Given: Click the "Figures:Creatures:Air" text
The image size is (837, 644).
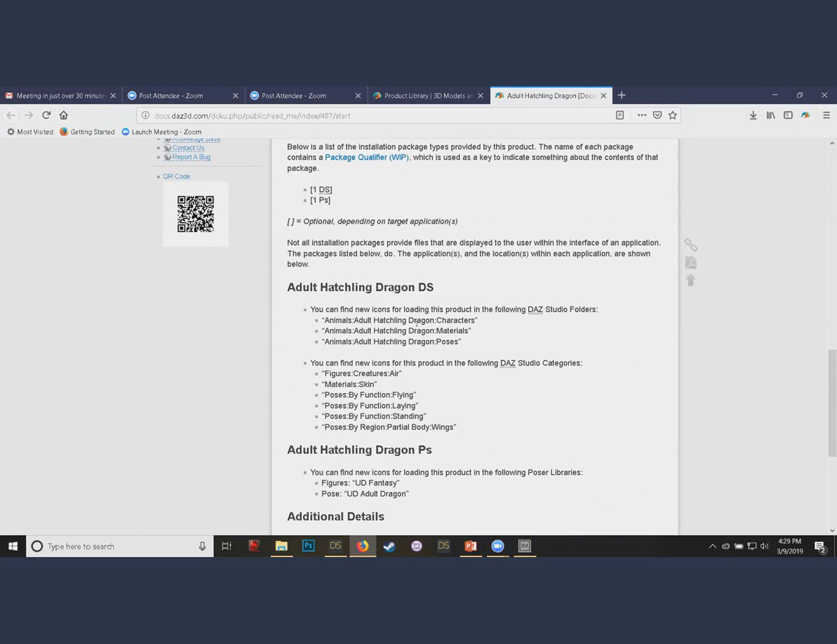Looking at the screenshot, I should click(361, 374).
